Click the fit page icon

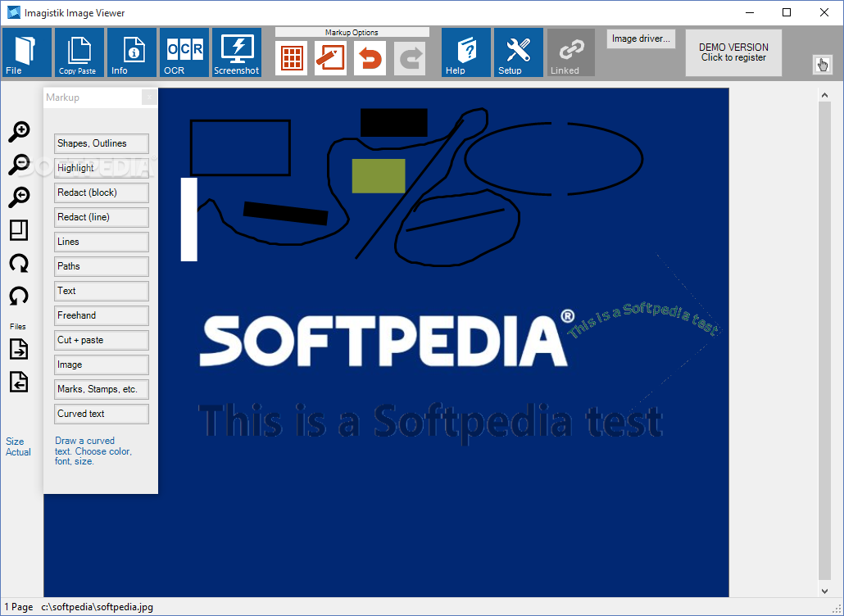pos(19,230)
